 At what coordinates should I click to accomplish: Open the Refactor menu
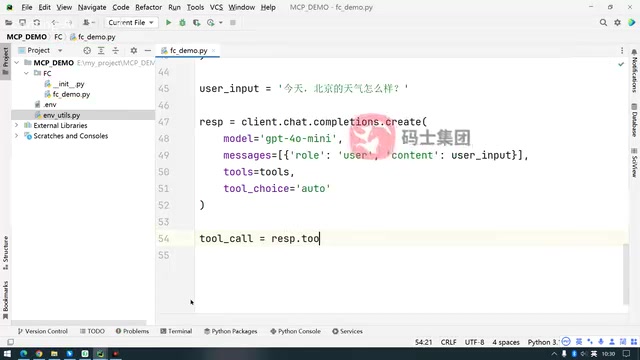coord(149,7)
